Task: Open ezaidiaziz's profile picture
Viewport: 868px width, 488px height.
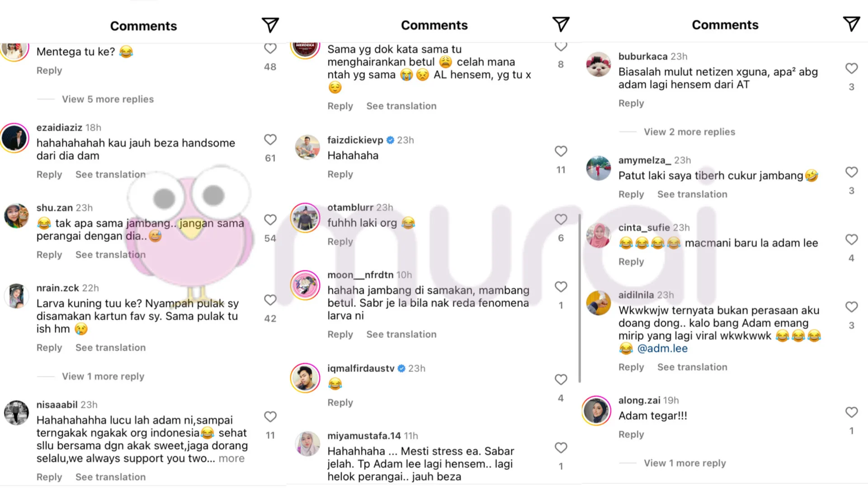Action: tap(15, 138)
